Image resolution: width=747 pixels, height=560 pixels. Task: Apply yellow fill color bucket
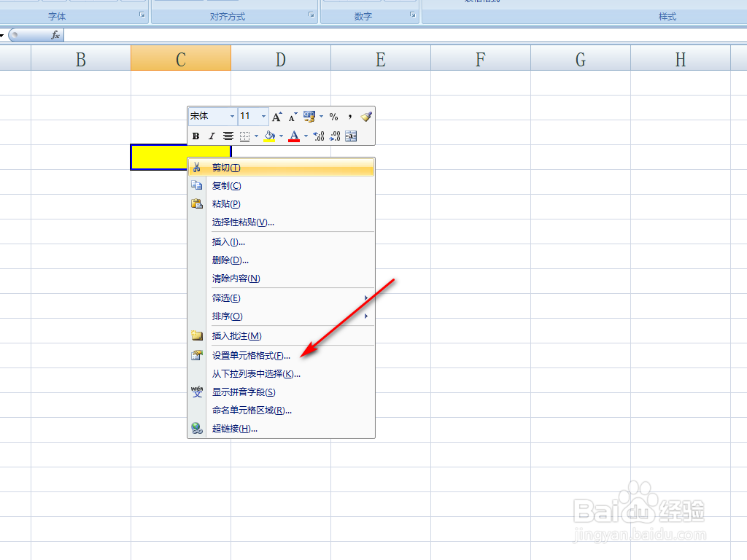tap(269, 136)
